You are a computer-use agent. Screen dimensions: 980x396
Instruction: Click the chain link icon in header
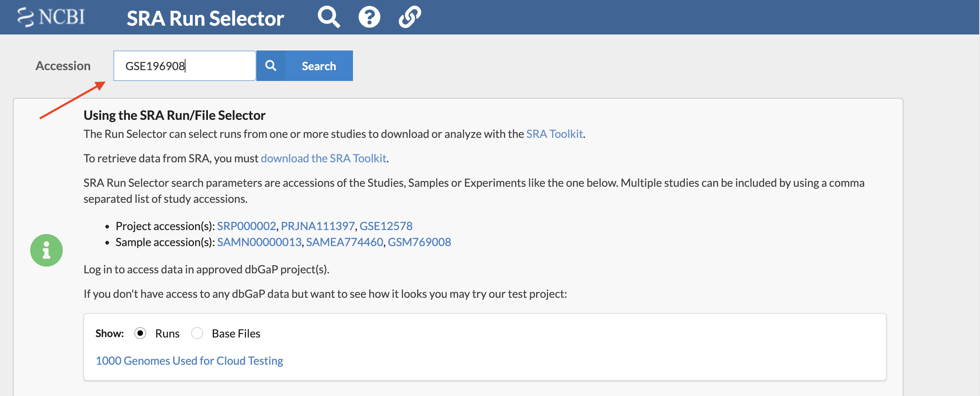tap(410, 17)
